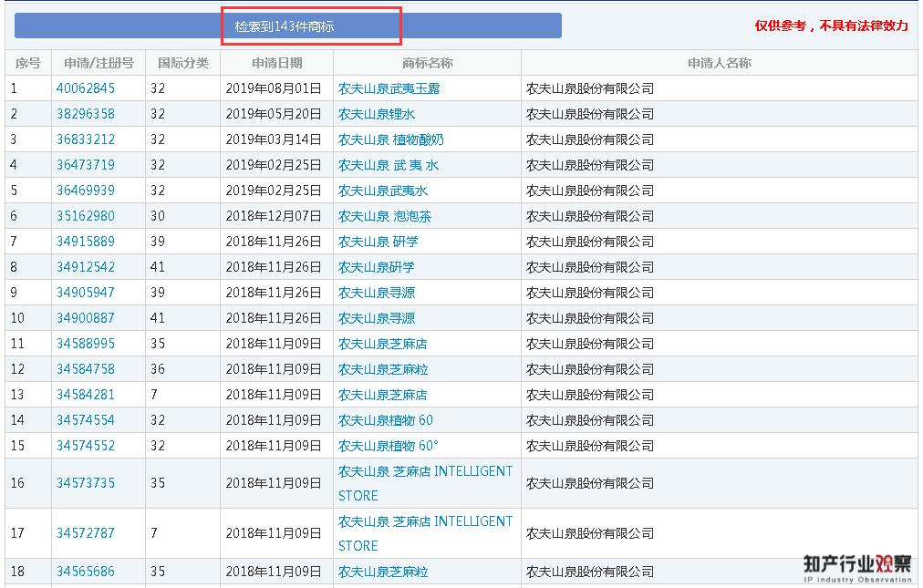Open trademark 农夫山泉 植物酸奶
Viewport: 923px width, 588px height.
point(391,139)
